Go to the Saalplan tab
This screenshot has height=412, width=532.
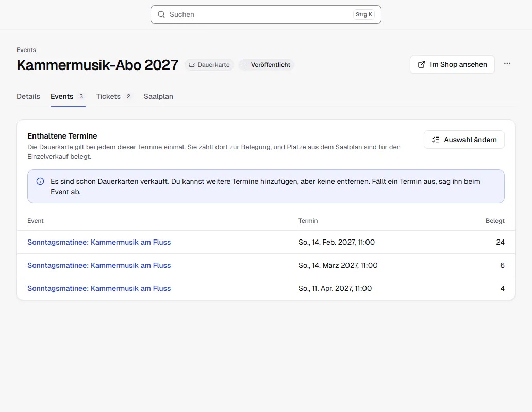(158, 97)
